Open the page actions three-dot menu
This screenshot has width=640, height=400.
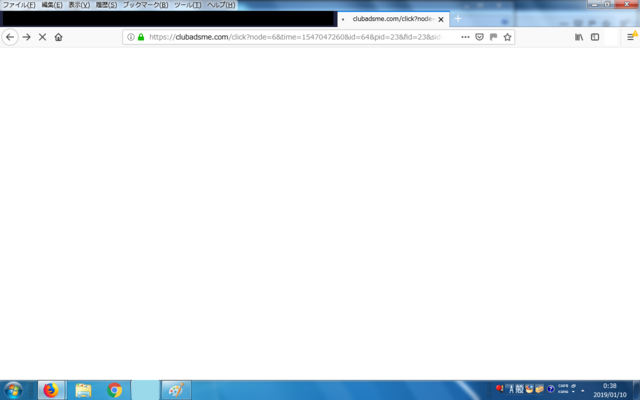coord(465,37)
